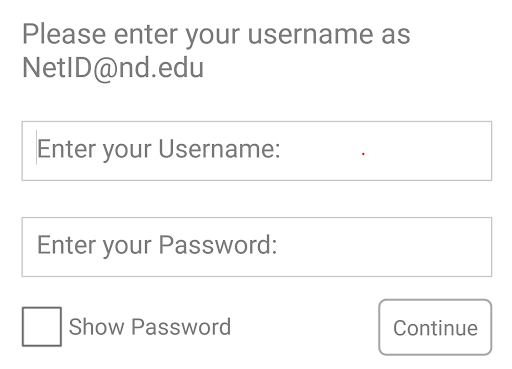This screenshot has width=512, height=369.
Task: Click the Enter your Password field
Action: tap(257, 247)
